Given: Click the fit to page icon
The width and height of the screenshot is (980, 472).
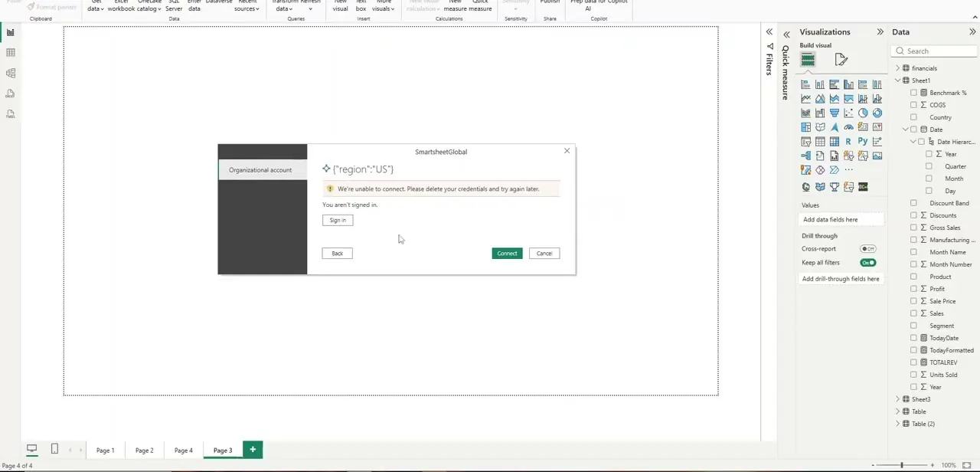Looking at the screenshot, I should point(966,465).
